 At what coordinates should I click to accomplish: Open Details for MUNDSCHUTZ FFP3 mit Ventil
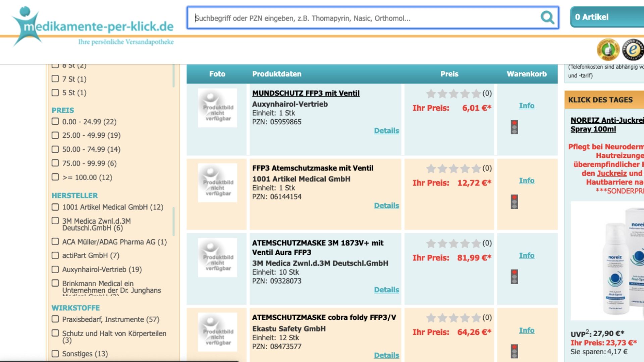pyautogui.click(x=386, y=131)
